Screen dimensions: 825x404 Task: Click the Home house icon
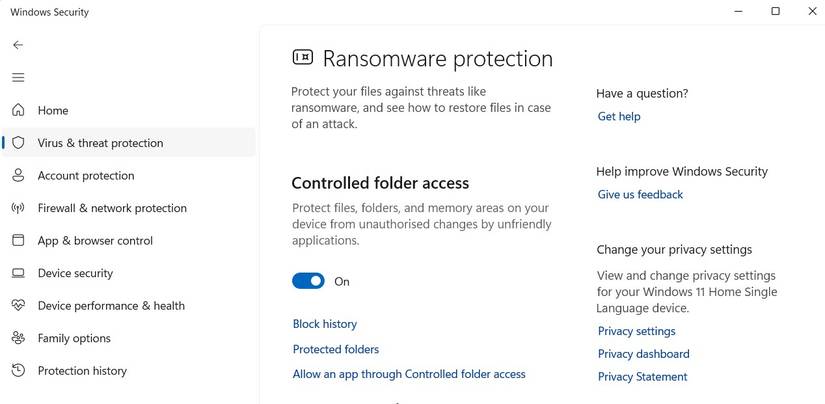18,110
